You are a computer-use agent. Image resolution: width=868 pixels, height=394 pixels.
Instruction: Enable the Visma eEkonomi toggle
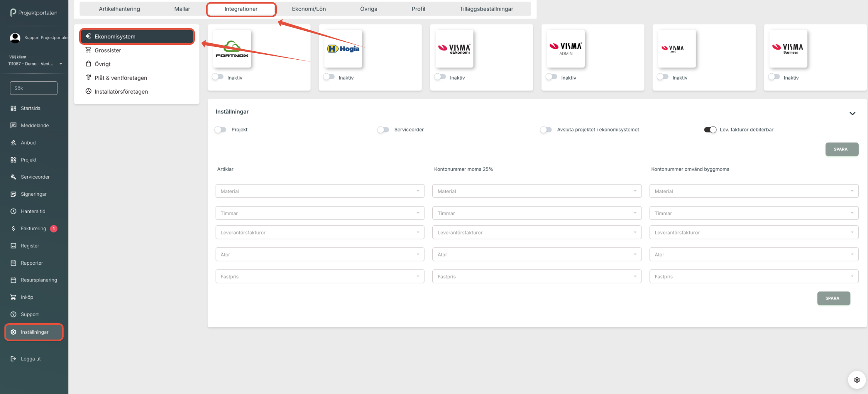pos(440,77)
